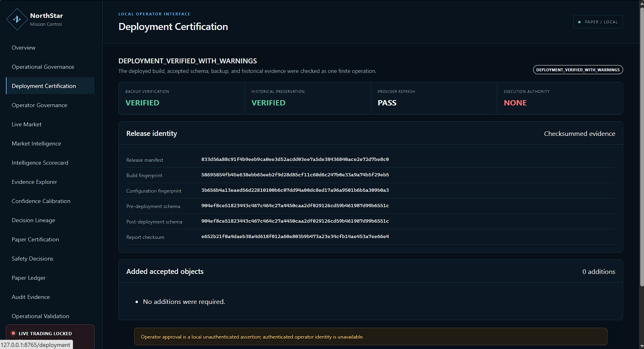Select the Historical Preservation VERIFIED card

308,98
